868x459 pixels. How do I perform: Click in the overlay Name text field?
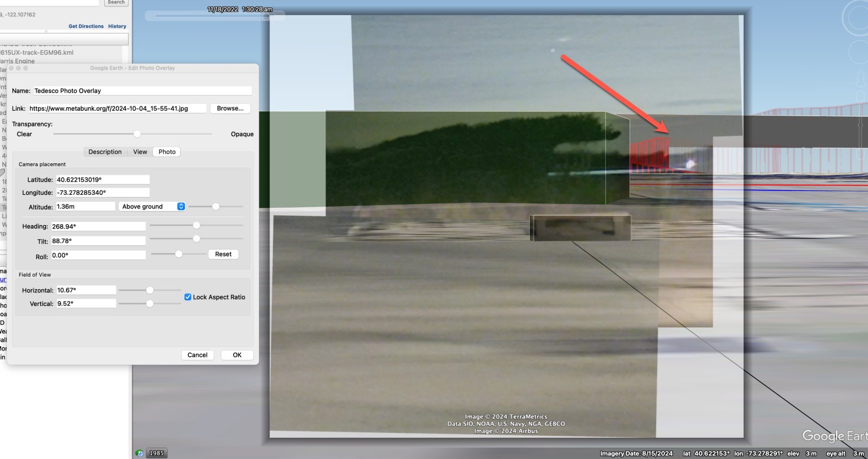(x=142, y=91)
